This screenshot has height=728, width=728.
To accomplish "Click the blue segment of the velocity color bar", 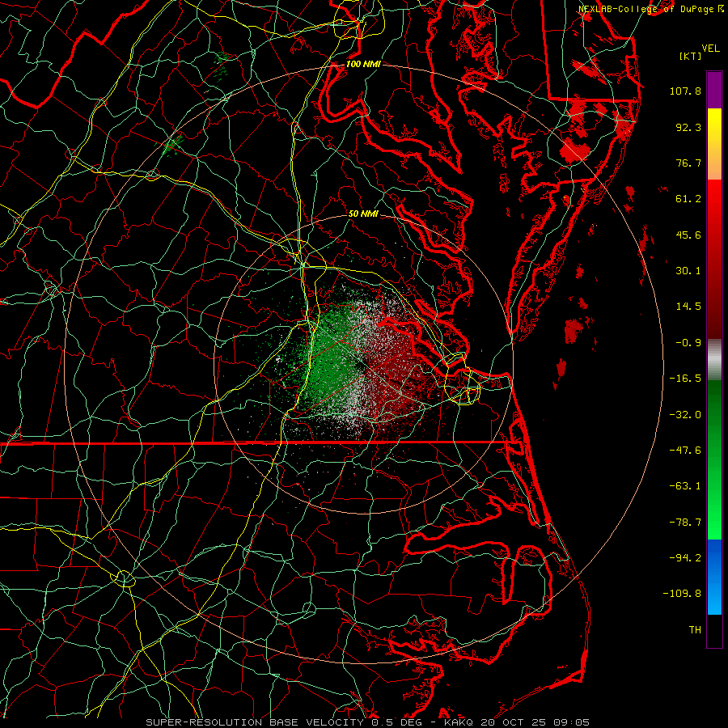I will coord(714,577).
